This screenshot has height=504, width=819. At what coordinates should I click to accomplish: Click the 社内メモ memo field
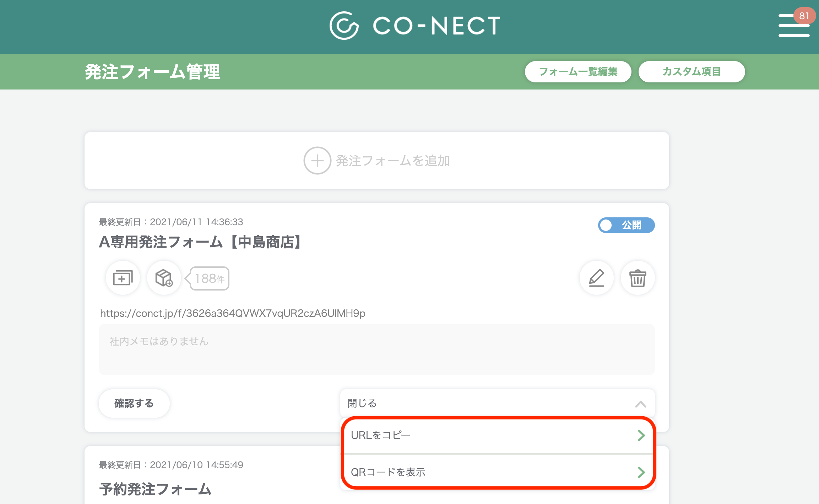click(376, 349)
